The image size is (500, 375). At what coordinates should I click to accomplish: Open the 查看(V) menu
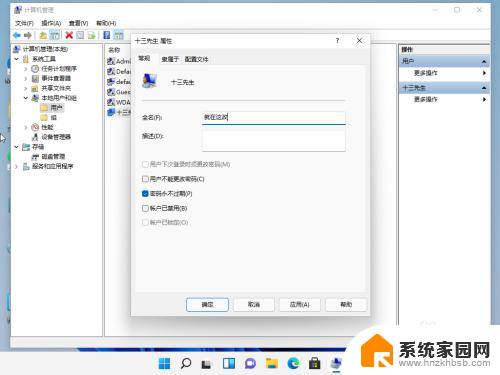coord(78,23)
